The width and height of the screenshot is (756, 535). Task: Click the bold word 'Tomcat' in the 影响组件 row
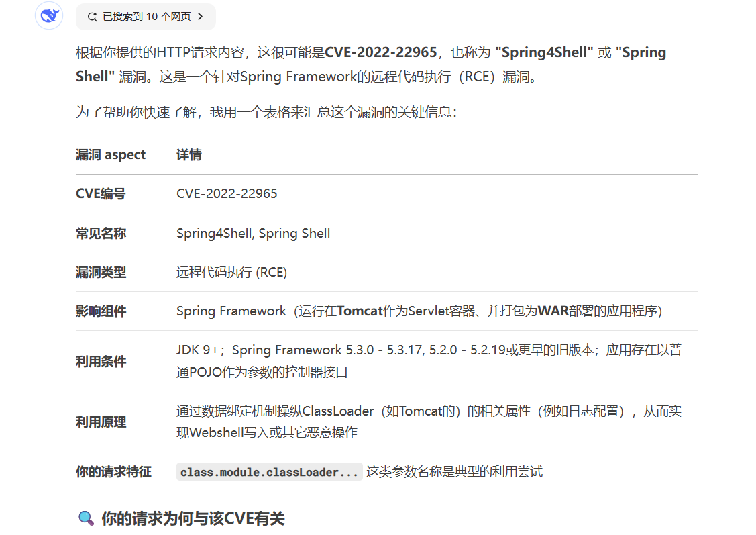360,311
